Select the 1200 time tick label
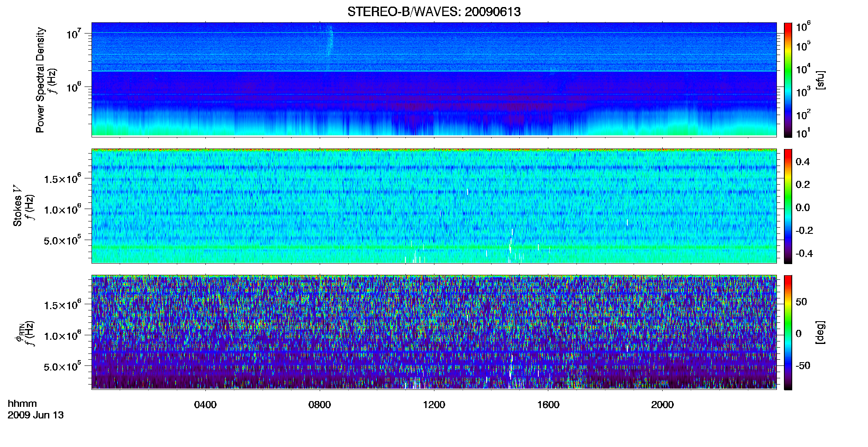This screenshot has height=447, width=868. pyautogui.click(x=434, y=405)
